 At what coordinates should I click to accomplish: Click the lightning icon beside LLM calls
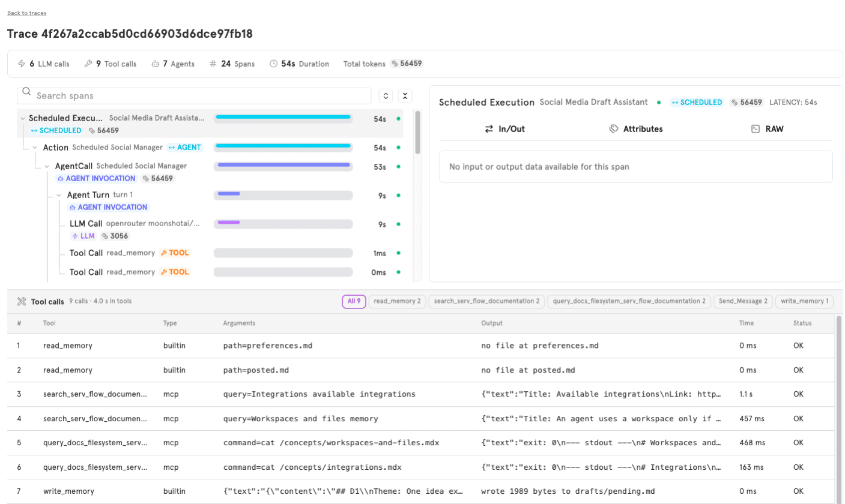pyautogui.click(x=22, y=64)
